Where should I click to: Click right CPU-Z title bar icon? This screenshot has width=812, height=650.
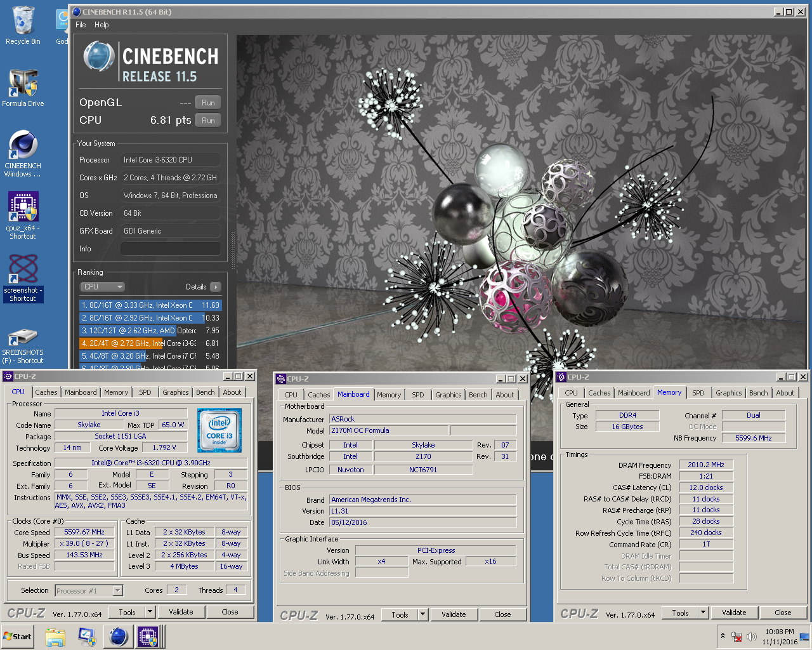561,377
